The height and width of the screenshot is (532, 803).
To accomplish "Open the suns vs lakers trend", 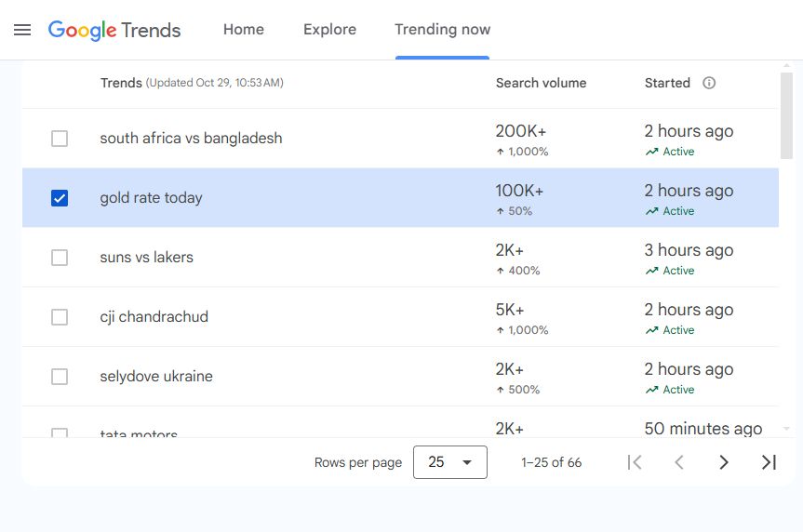I will (x=147, y=258).
